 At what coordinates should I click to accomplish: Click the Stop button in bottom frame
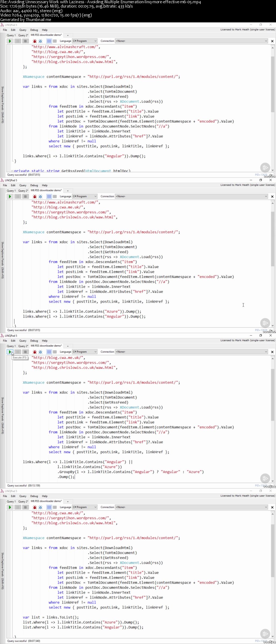pos(25,507)
